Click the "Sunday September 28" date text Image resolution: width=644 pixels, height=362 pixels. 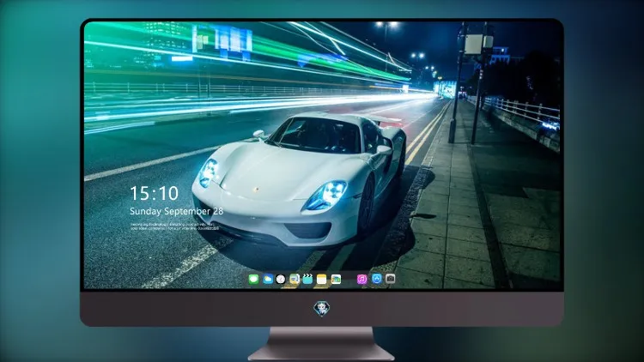pos(177,211)
